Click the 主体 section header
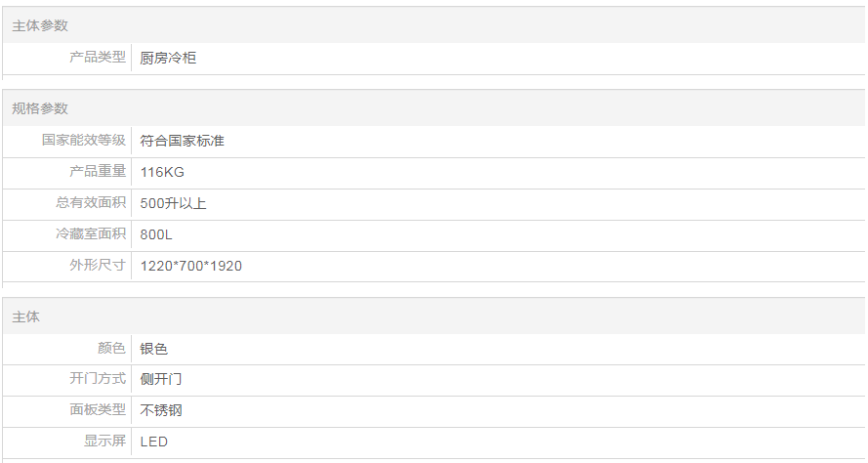This screenshot has height=463, width=868. (26, 317)
